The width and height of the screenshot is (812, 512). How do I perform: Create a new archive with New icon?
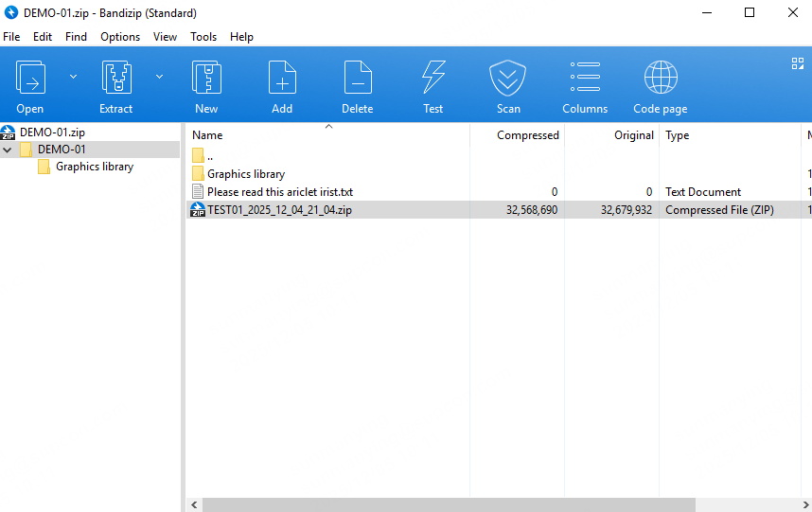pyautogui.click(x=206, y=78)
